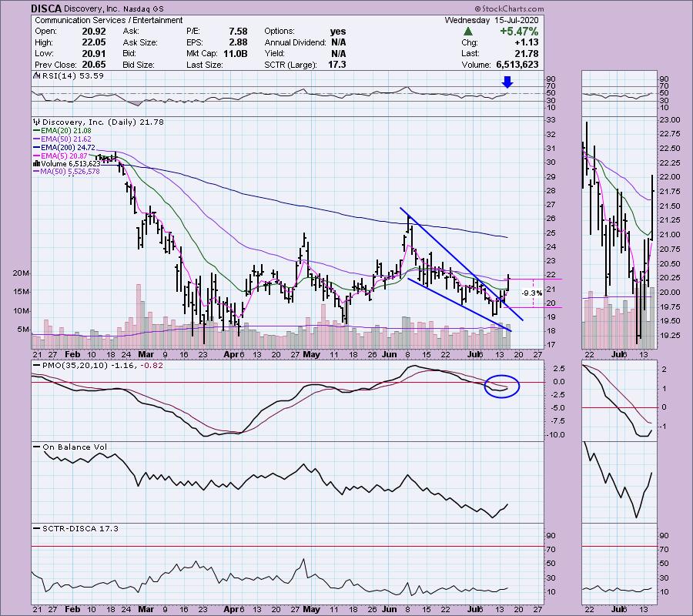Click the On Balance Vol panel label

pyautogui.click(x=75, y=447)
